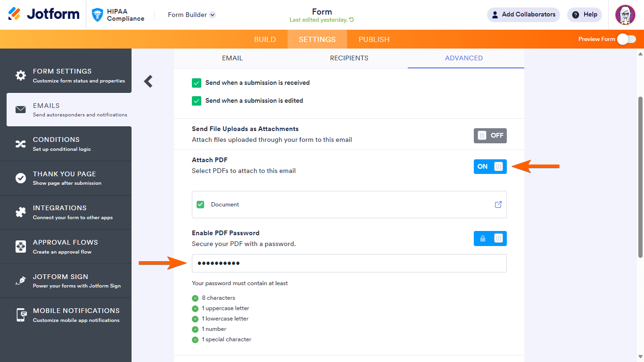Click the Integrations puzzle piece icon
The width and height of the screenshot is (644, 362).
click(x=21, y=212)
